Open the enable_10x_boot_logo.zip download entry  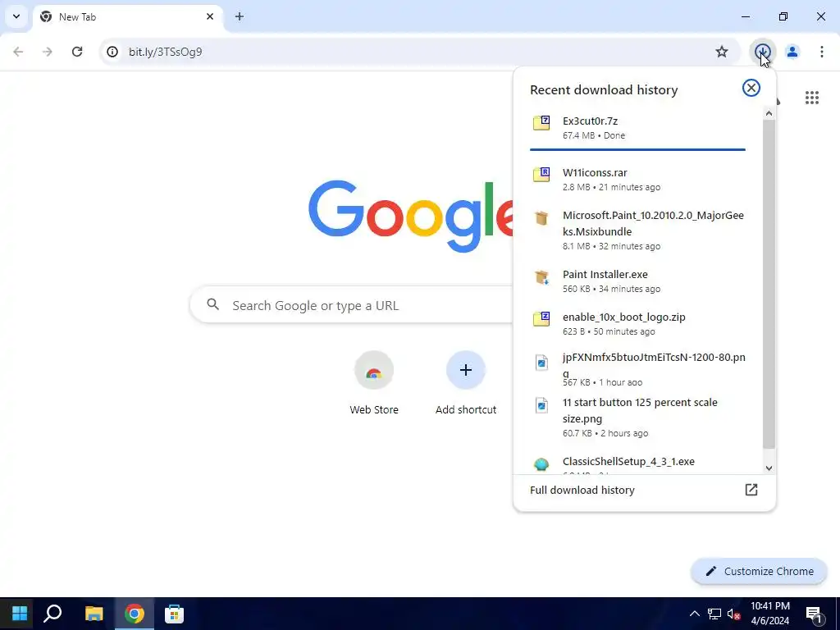pos(637,323)
